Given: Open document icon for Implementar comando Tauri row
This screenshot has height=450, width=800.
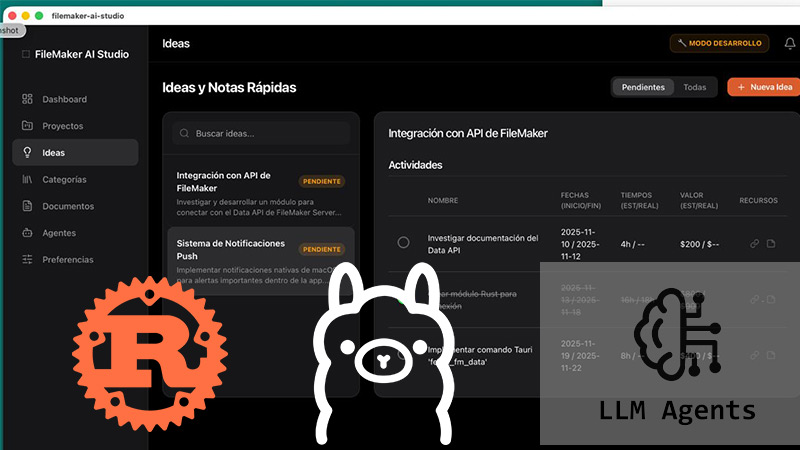Looking at the screenshot, I should [770, 355].
